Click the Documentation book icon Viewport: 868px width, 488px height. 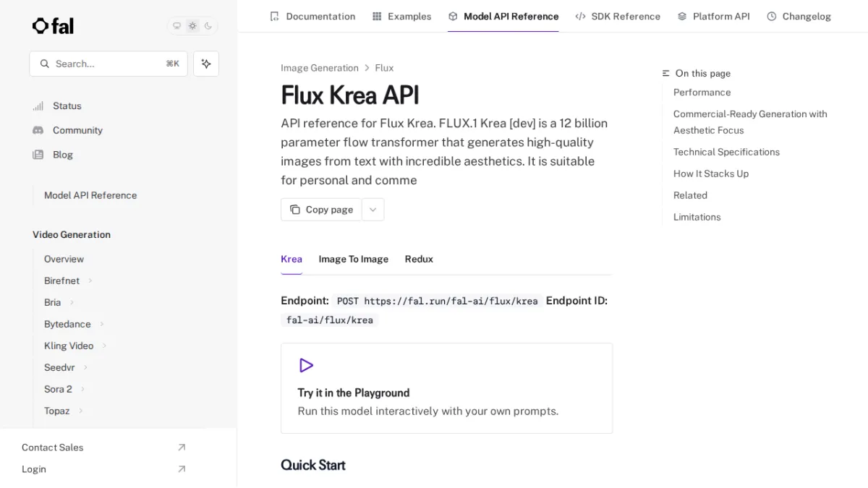pyautogui.click(x=274, y=16)
